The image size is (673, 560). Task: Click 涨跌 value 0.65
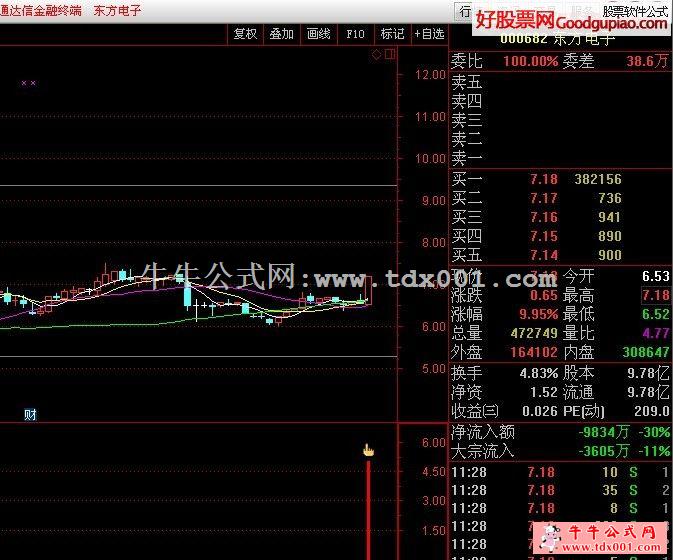click(544, 295)
